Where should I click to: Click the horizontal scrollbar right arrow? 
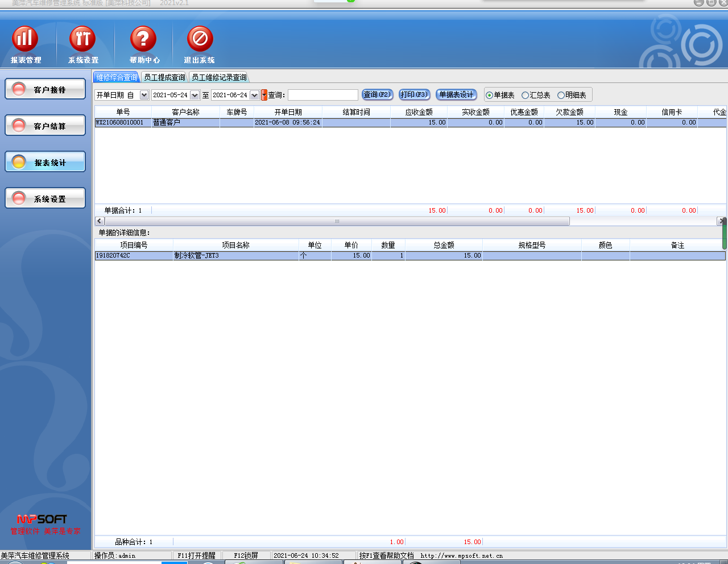coord(721,221)
